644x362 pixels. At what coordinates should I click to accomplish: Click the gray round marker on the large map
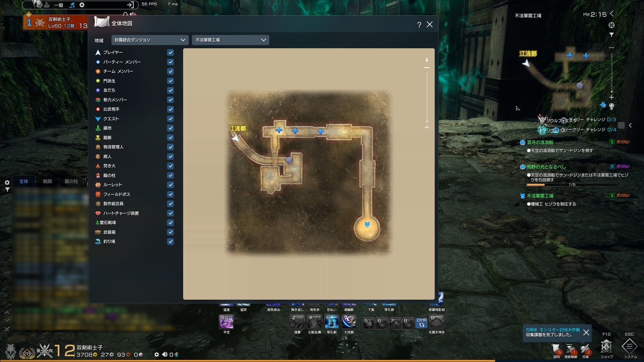289,160
